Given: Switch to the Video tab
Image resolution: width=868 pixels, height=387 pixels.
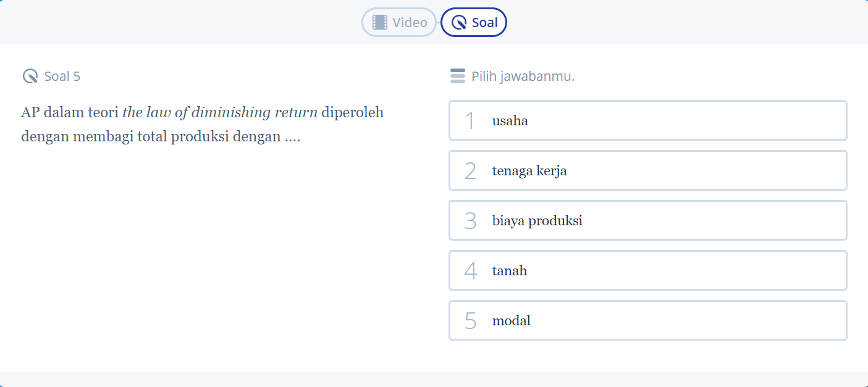Looking at the screenshot, I should click(398, 22).
